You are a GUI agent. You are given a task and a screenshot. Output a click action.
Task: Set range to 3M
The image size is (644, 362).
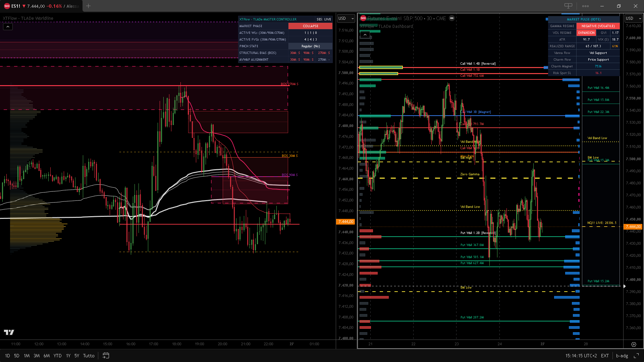coord(37,356)
